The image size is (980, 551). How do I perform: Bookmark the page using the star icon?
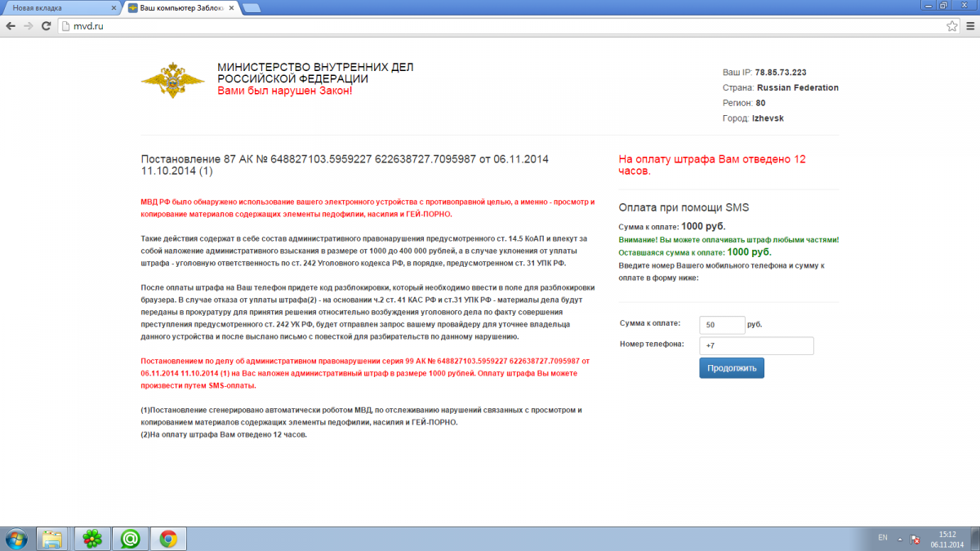[951, 26]
